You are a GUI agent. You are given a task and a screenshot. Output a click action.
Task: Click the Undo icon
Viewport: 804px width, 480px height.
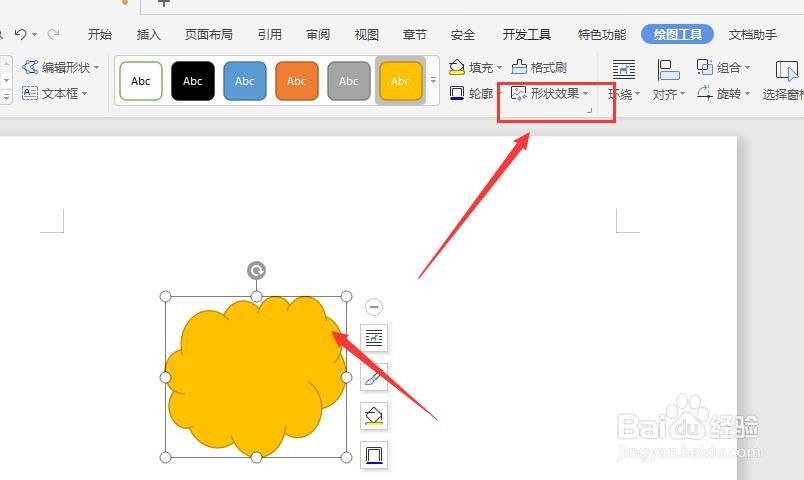click(21, 34)
